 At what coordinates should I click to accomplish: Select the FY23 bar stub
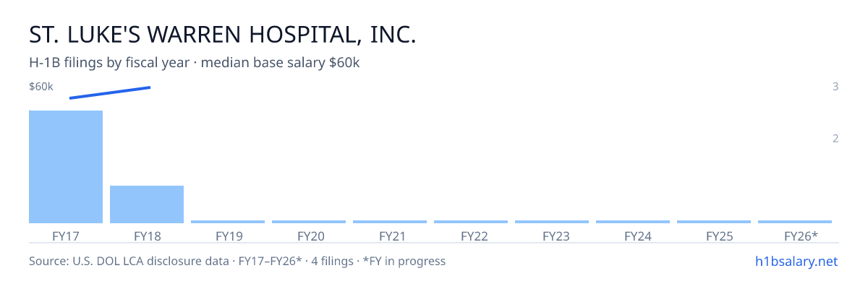pos(552,222)
